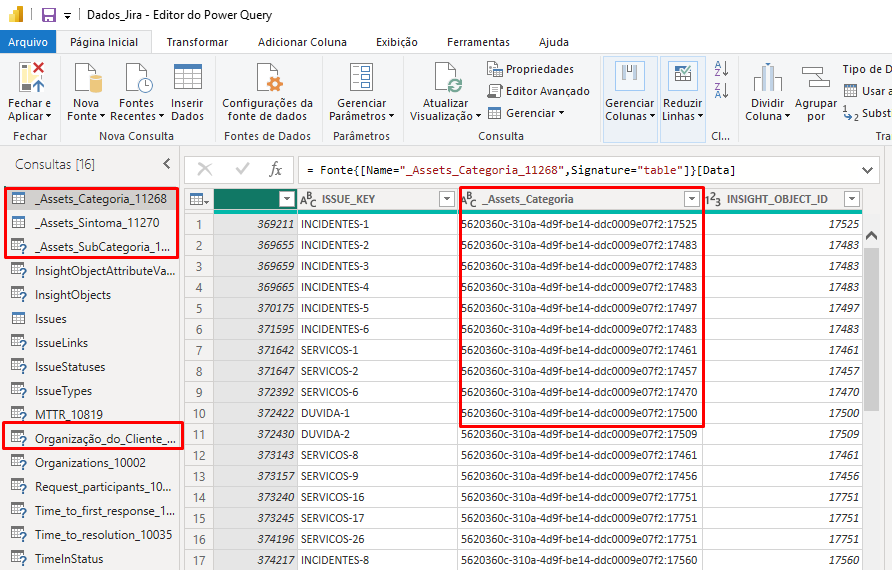Cancel formula with X icon
Screen dimensions: 892x570
tap(205, 169)
